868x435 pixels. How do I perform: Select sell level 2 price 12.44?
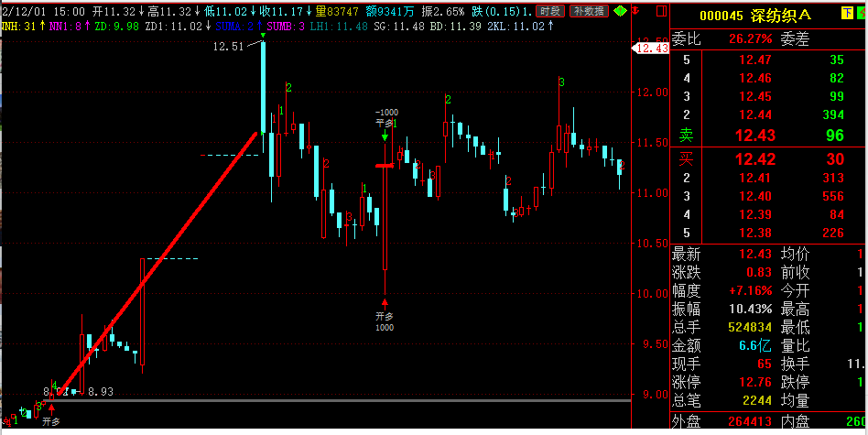pyautogui.click(x=755, y=115)
